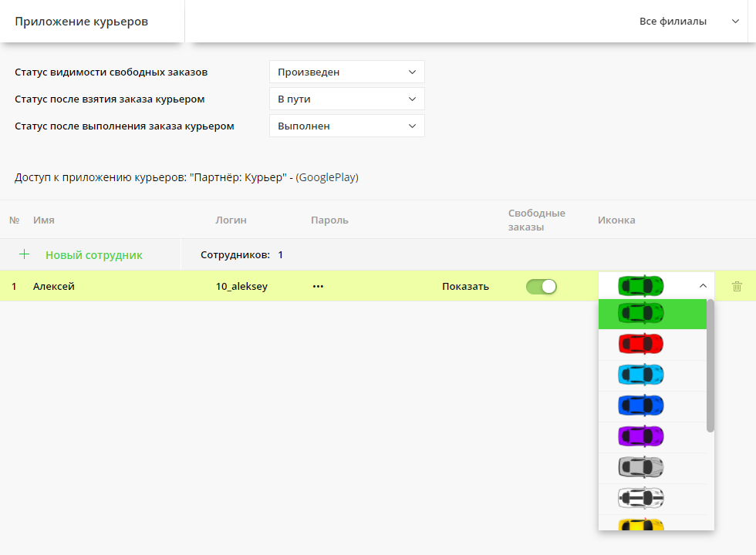Viewport: 756px width, 555px height.
Task: Click the plus icon to add employee
Action: tap(24, 254)
